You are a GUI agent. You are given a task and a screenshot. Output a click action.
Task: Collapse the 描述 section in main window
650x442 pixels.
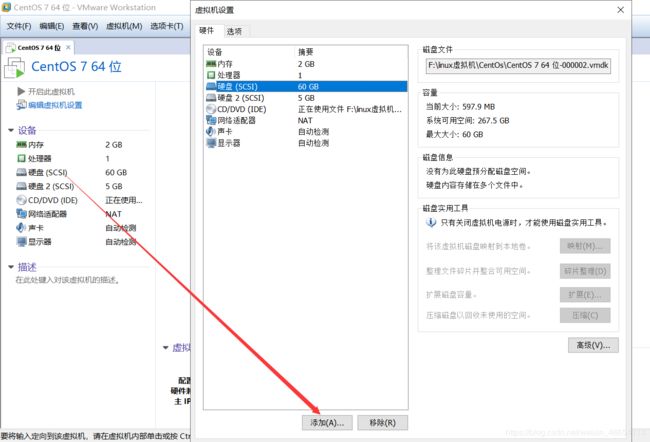pos(11,267)
